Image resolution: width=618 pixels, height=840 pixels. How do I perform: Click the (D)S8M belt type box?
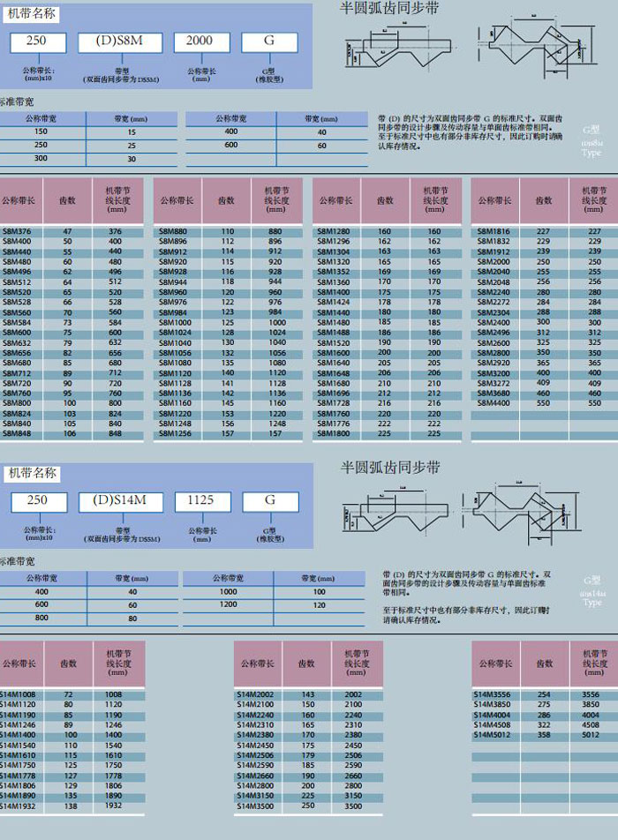pyautogui.click(x=119, y=42)
